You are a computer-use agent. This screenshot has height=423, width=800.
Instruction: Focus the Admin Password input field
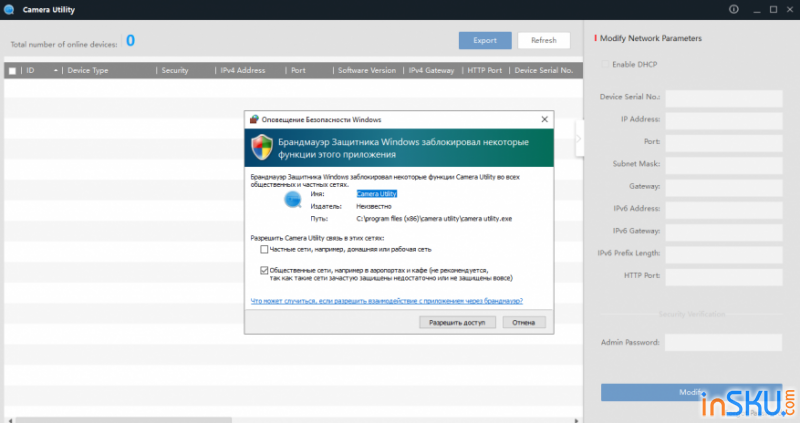[723, 342]
